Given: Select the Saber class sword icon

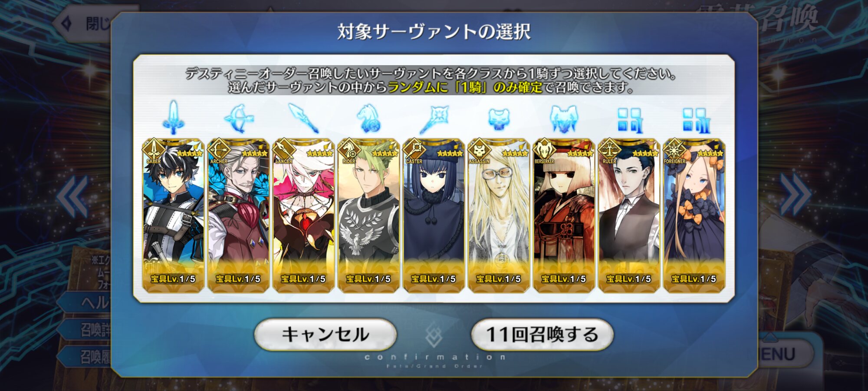Looking at the screenshot, I should pos(174,118).
